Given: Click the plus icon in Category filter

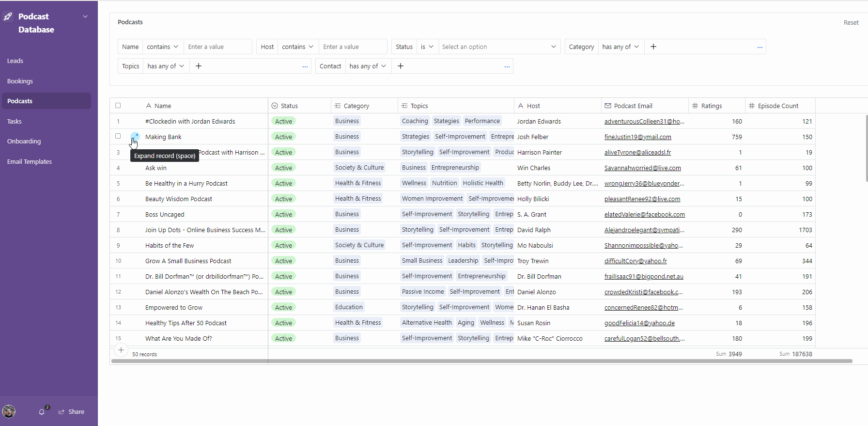Looking at the screenshot, I should point(653,47).
